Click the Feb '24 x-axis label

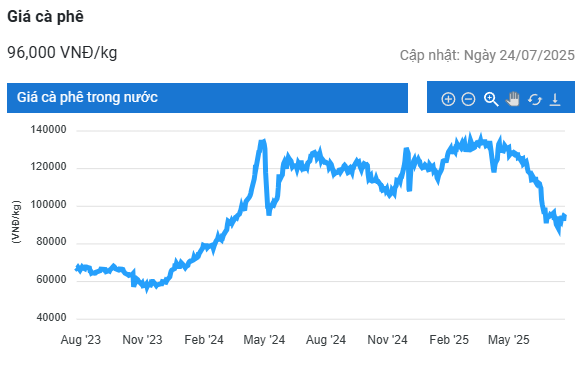(x=204, y=340)
